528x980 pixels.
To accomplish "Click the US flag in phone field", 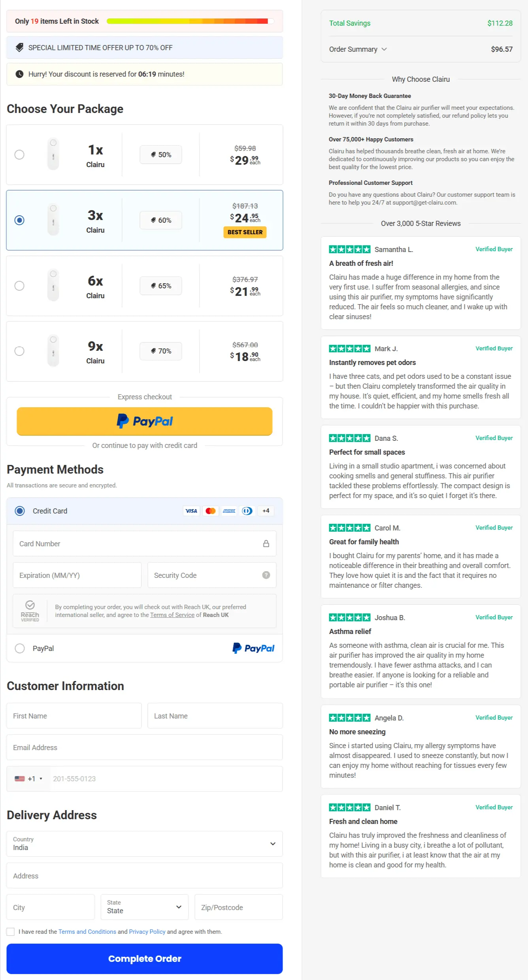I will pyautogui.click(x=20, y=779).
